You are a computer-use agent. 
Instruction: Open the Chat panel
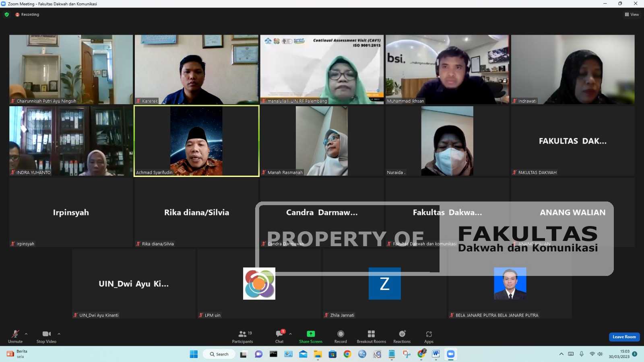[279, 337]
